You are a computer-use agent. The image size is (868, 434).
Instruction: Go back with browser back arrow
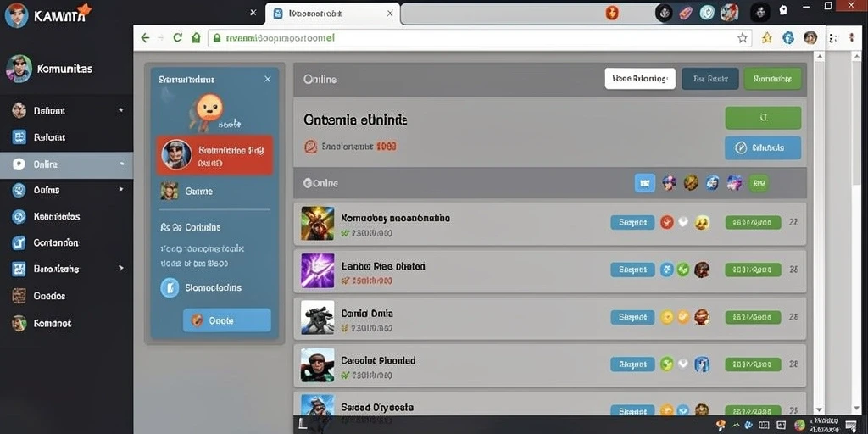[145, 37]
